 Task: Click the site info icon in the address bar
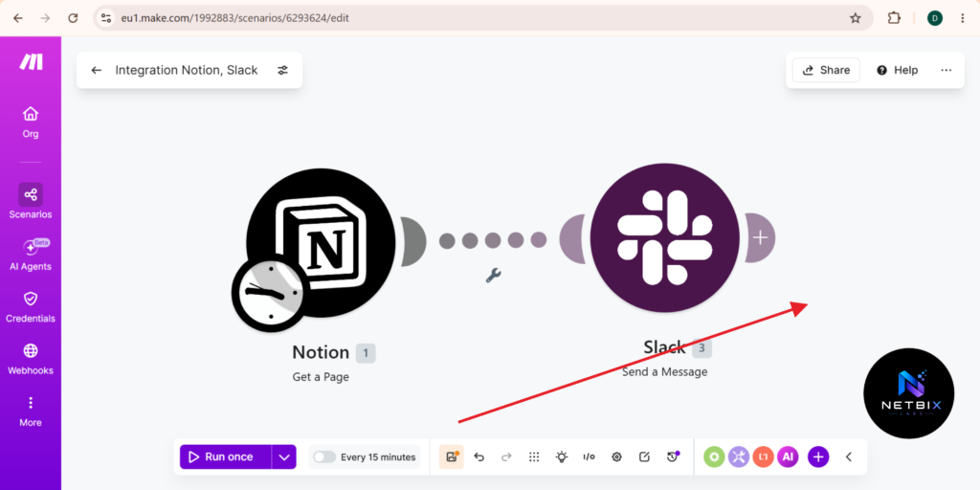coord(106,18)
